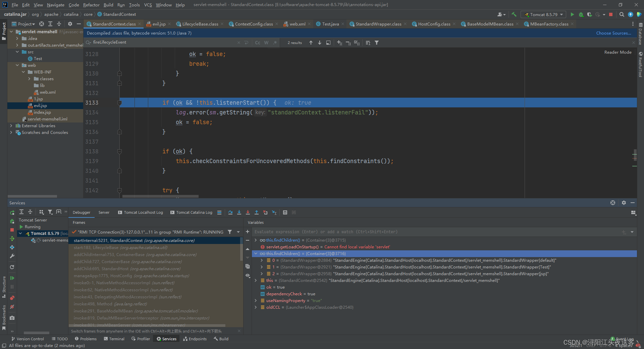Switch to the evil.jsp editor tab
The height and width of the screenshot is (349, 644).
pos(159,24)
